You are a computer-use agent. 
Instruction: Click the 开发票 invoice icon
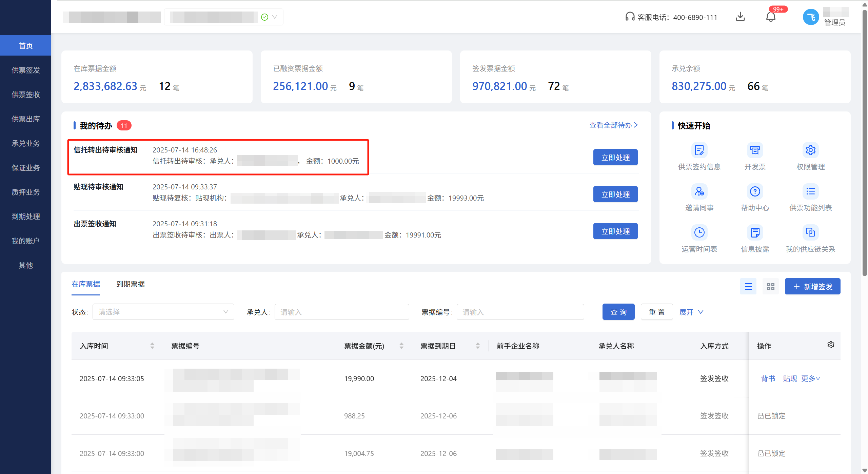[x=755, y=150]
